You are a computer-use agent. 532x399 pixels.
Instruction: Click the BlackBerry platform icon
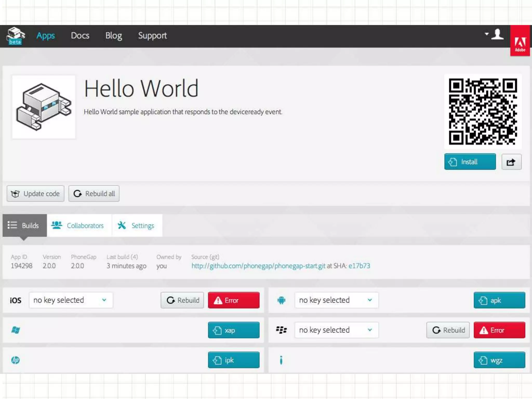(x=281, y=330)
